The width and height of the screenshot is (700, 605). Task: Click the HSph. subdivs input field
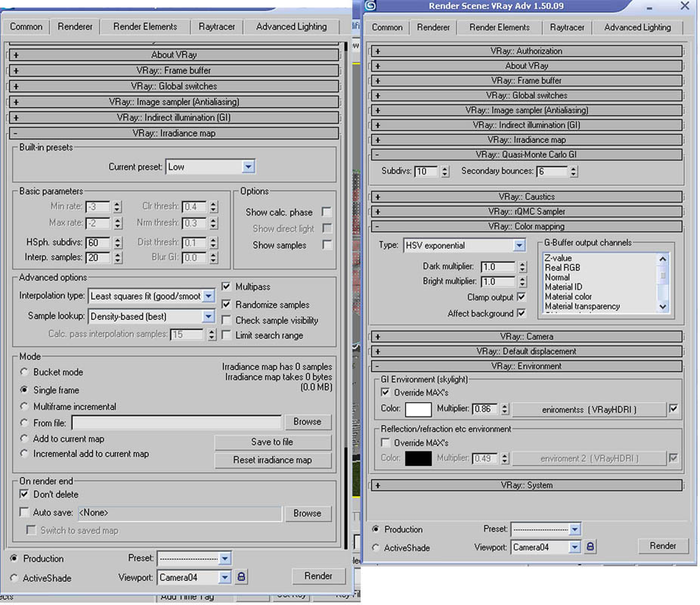pos(98,243)
